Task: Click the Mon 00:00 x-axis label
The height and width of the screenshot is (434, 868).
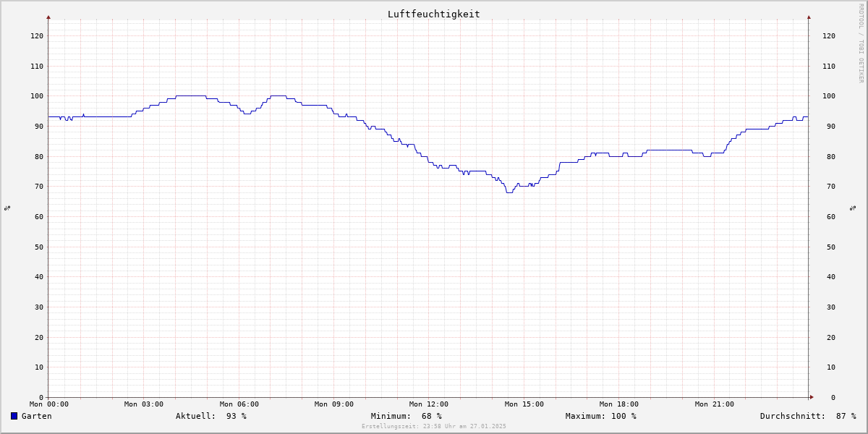Action: tap(49, 404)
